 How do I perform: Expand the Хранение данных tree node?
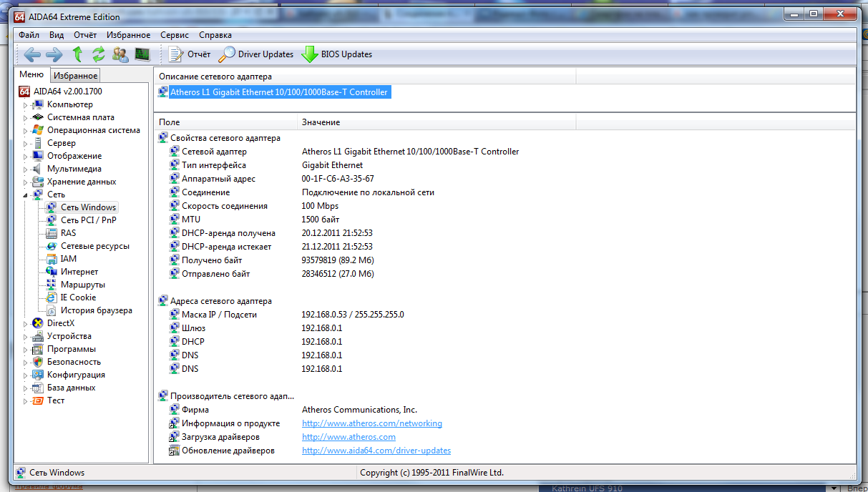pos(25,182)
